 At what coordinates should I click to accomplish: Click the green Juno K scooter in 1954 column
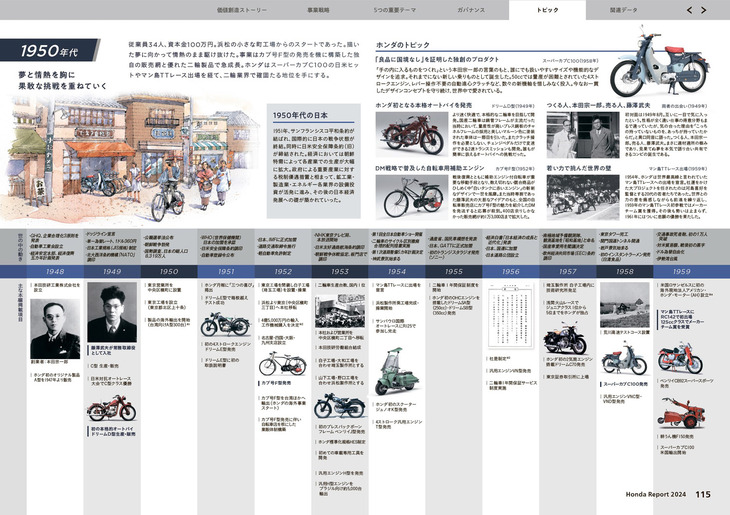pyautogui.click(x=396, y=372)
